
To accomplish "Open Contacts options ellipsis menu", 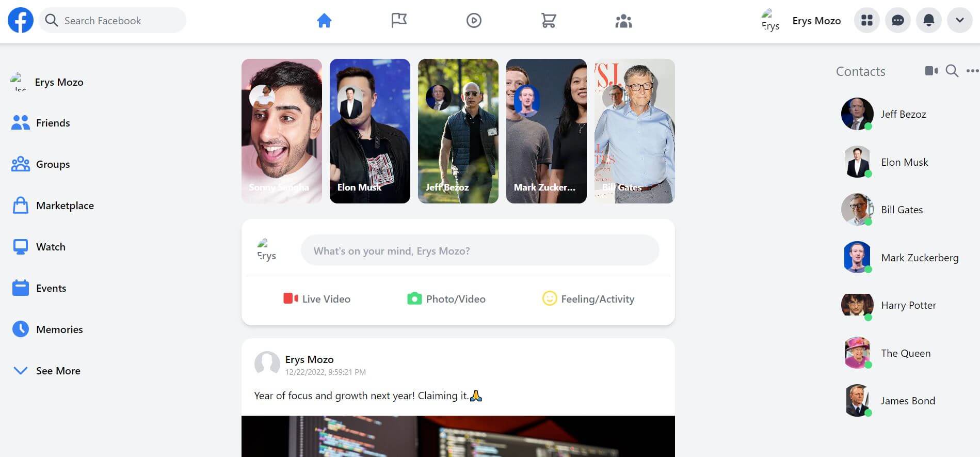I will coord(972,71).
